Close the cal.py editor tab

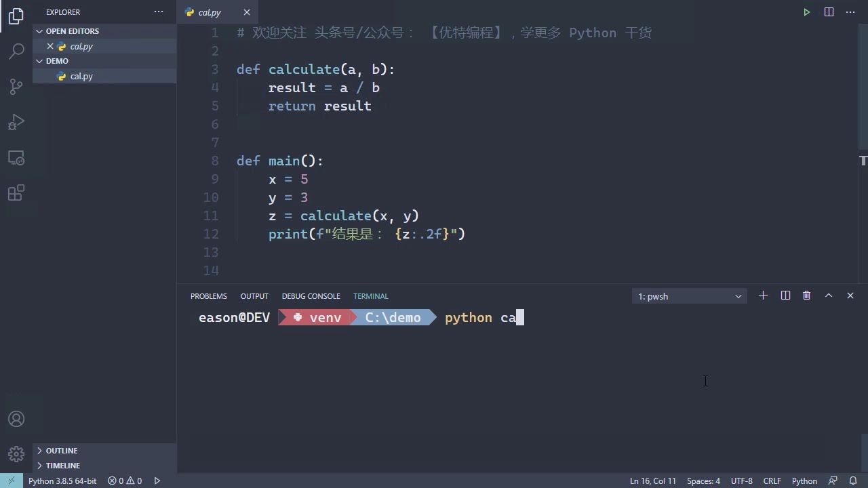(247, 12)
